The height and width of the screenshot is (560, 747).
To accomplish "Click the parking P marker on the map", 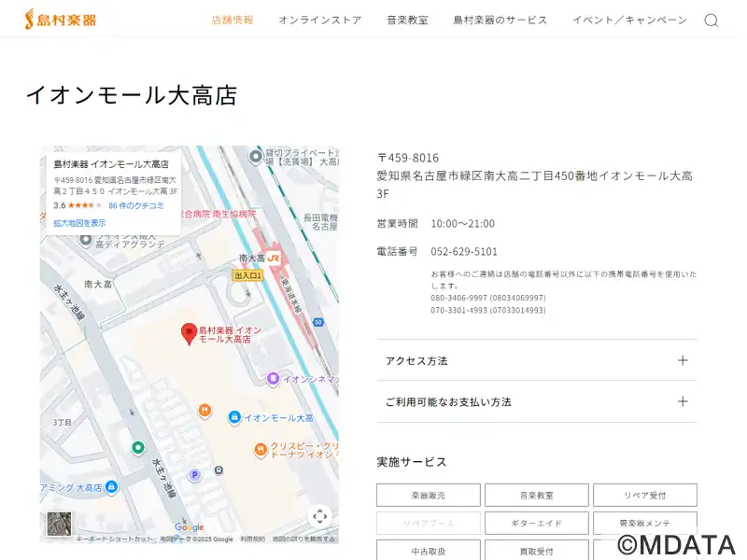I will click(x=194, y=475).
